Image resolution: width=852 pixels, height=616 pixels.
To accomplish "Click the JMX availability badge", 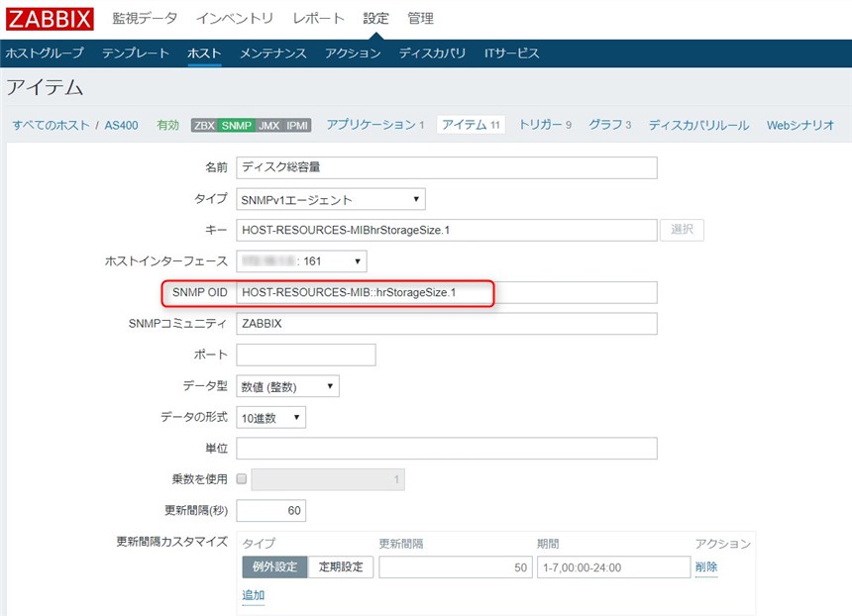I will pyautogui.click(x=268, y=126).
